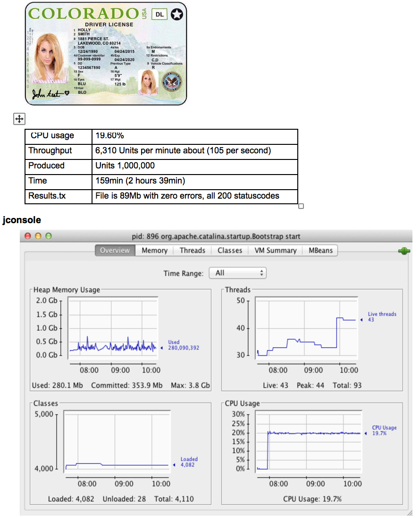Open the Threads tab
Viewport: 420px width, 518px height.
[192, 251]
